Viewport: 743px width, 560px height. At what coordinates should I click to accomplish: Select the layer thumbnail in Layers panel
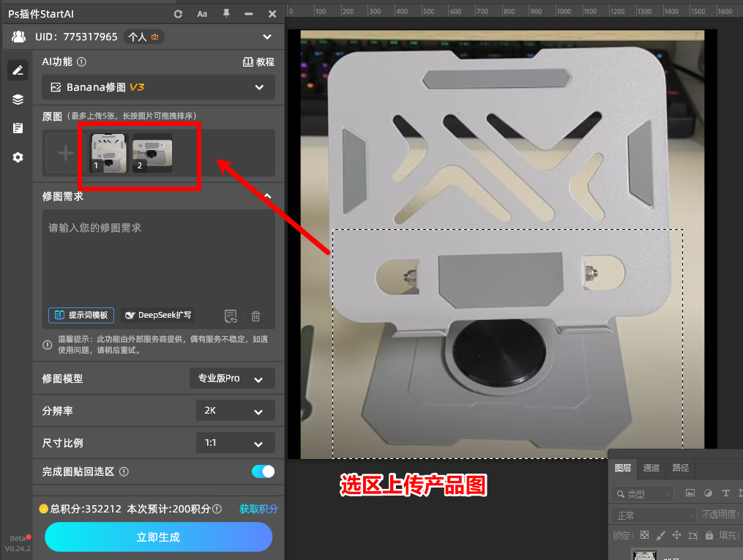coord(645,556)
